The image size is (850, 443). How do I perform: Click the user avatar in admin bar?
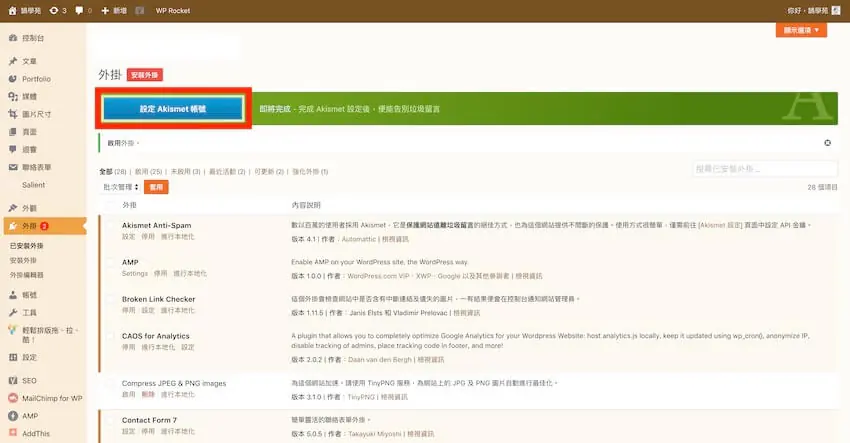click(836, 10)
